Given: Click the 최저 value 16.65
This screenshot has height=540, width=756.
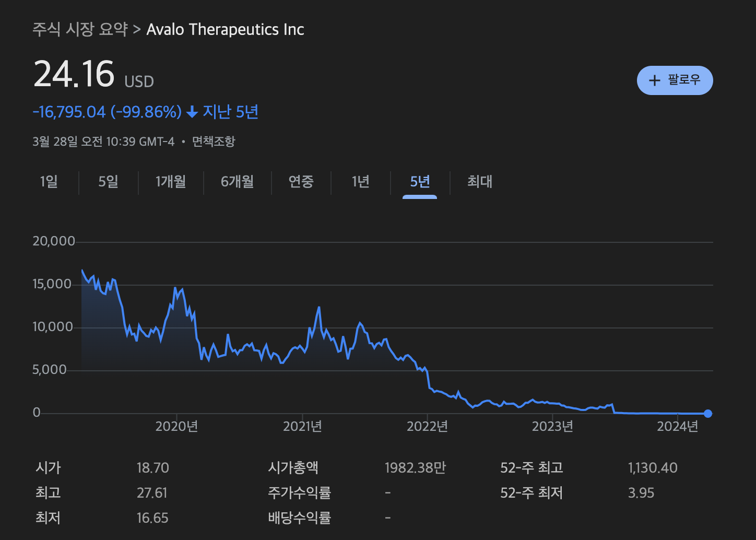Looking at the screenshot, I should point(152,518).
